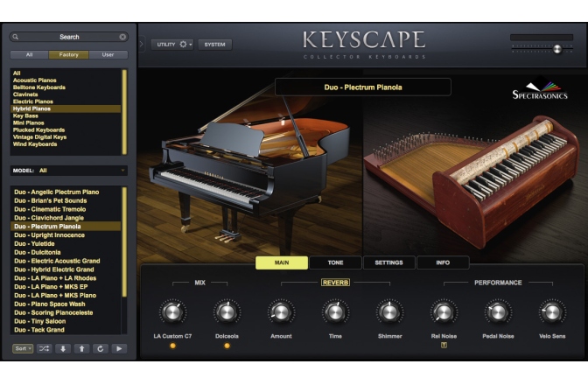Select the Belltone Keyboards category
Image resolution: width=588 pixels, height=385 pixels.
click(66, 87)
